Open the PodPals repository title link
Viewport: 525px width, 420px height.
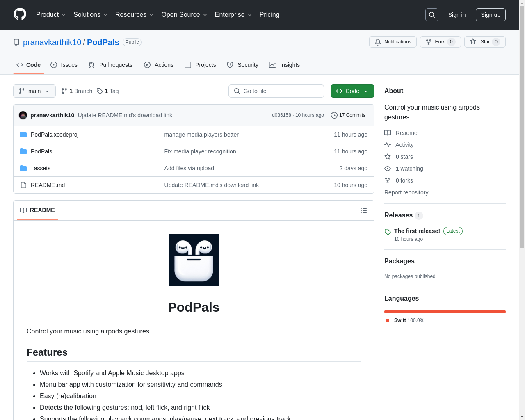[103, 42]
